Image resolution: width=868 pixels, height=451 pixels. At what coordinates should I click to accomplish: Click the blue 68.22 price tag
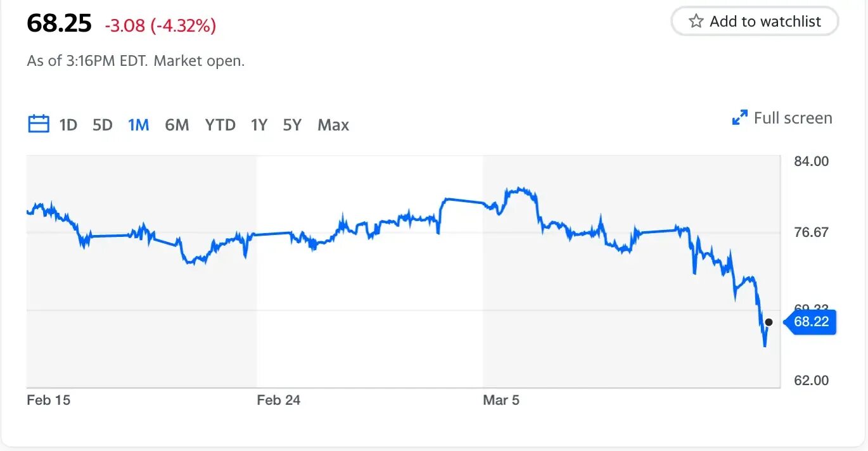click(810, 322)
